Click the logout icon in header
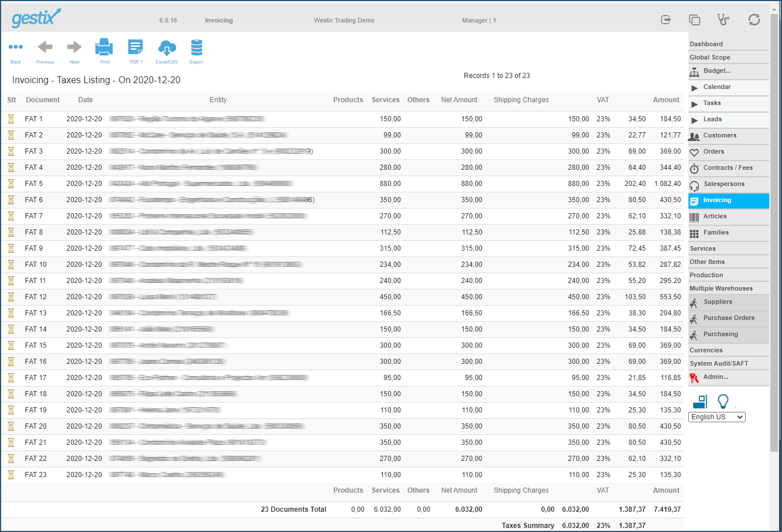 pyautogui.click(x=666, y=20)
